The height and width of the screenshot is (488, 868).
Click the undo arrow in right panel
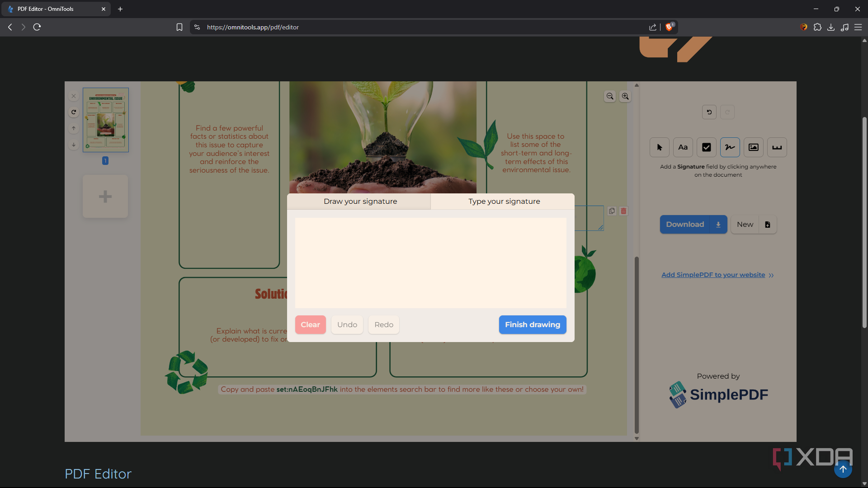click(x=709, y=112)
